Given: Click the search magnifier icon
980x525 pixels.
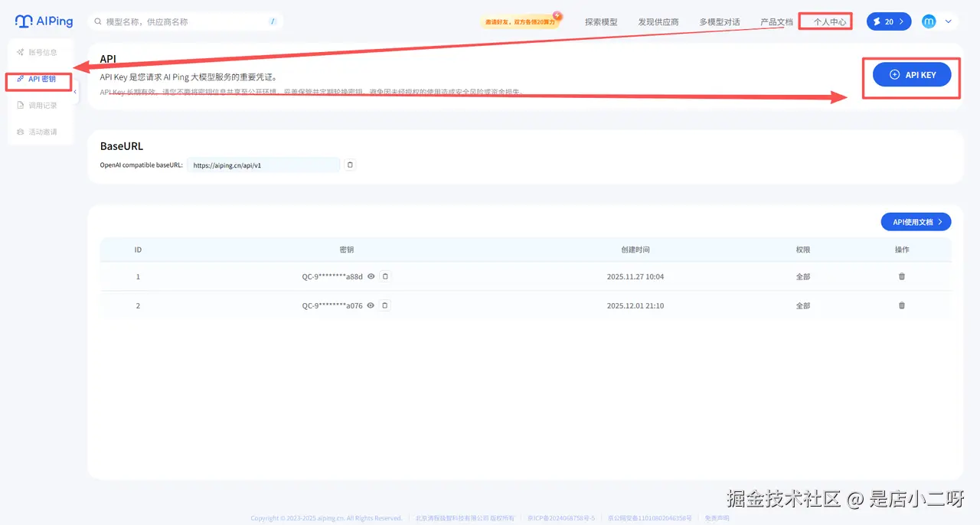Looking at the screenshot, I should point(98,22).
